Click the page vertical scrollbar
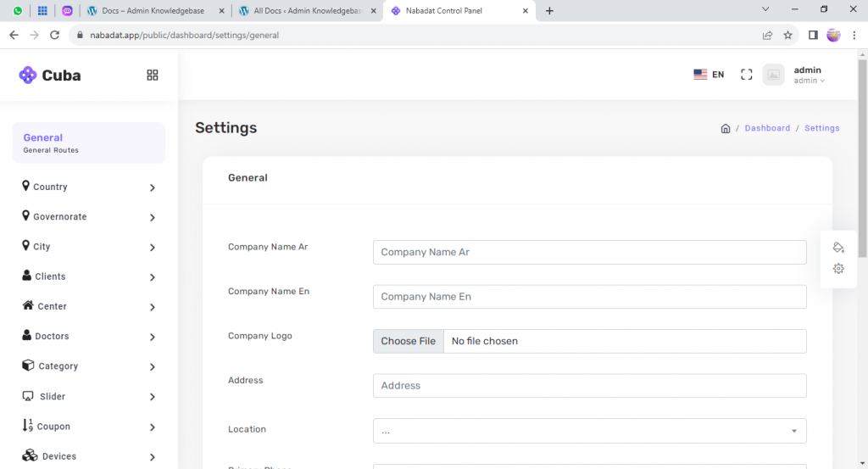The image size is (868, 469). [x=862, y=170]
